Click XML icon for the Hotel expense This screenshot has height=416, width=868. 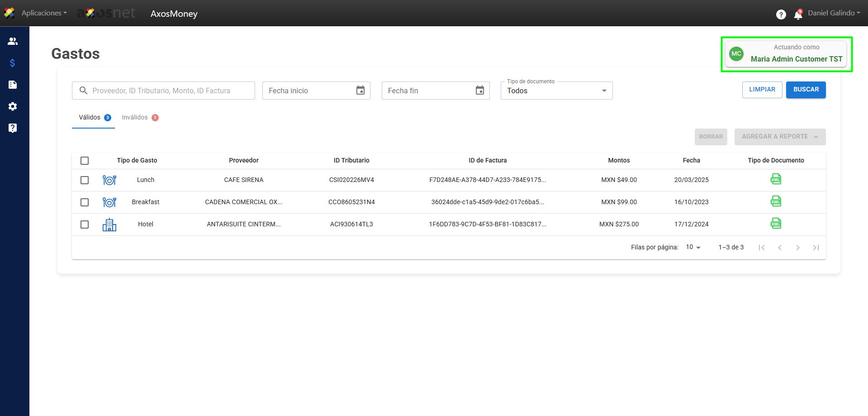776,224
